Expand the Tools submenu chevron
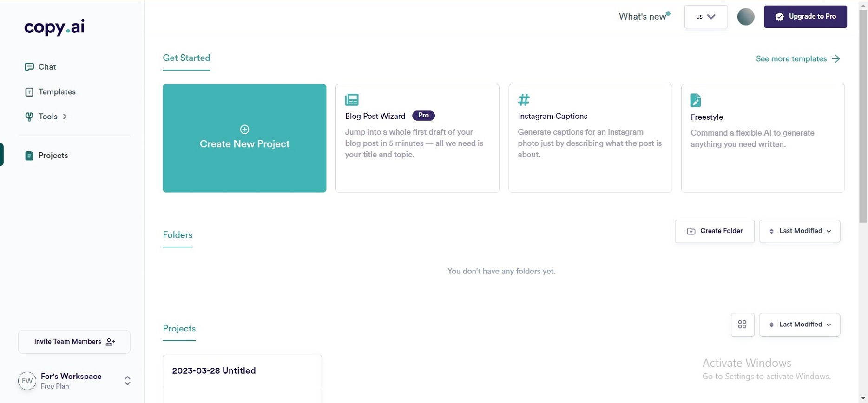868x403 pixels. pyautogui.click(x=65, y=117)
